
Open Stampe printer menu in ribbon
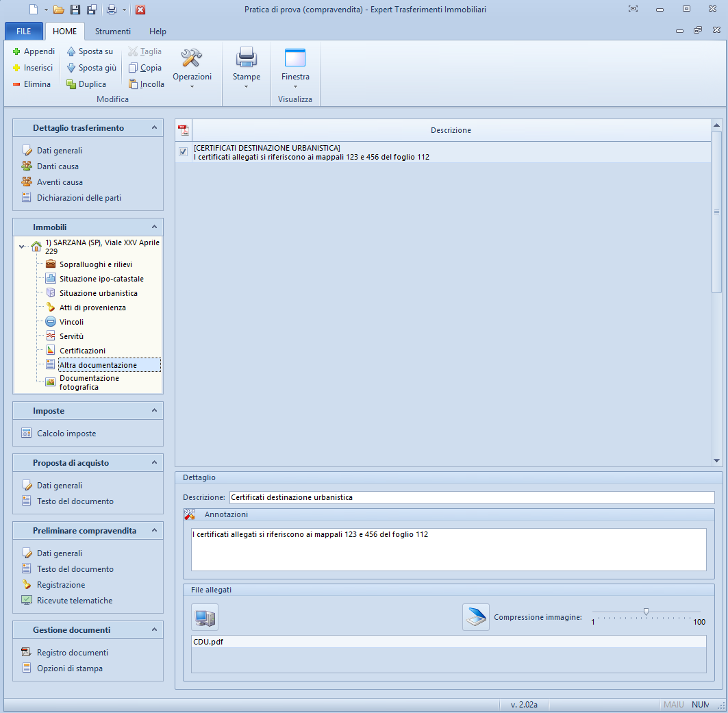click(247, 68)
